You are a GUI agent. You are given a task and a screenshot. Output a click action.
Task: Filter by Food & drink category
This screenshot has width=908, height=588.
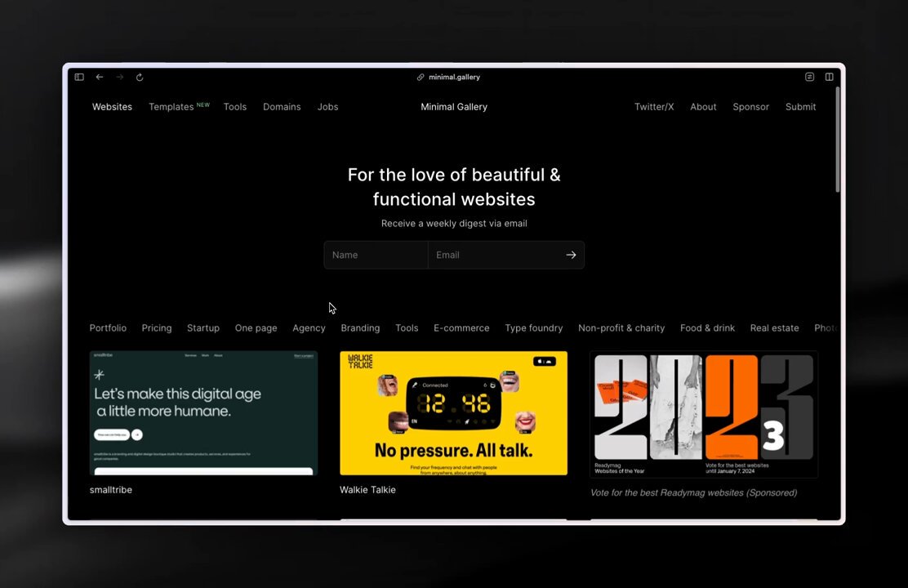coord(707,327)
